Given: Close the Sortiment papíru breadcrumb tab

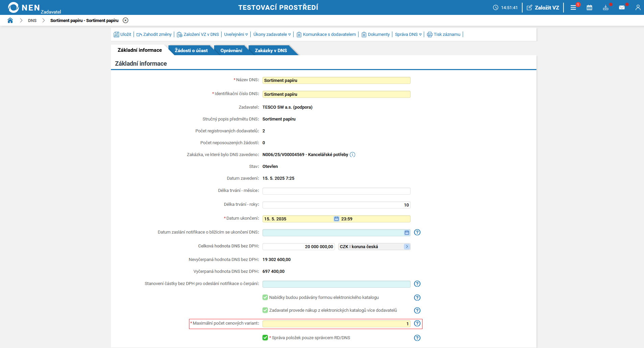Looking at the screenshot, I should coord(125,20).
